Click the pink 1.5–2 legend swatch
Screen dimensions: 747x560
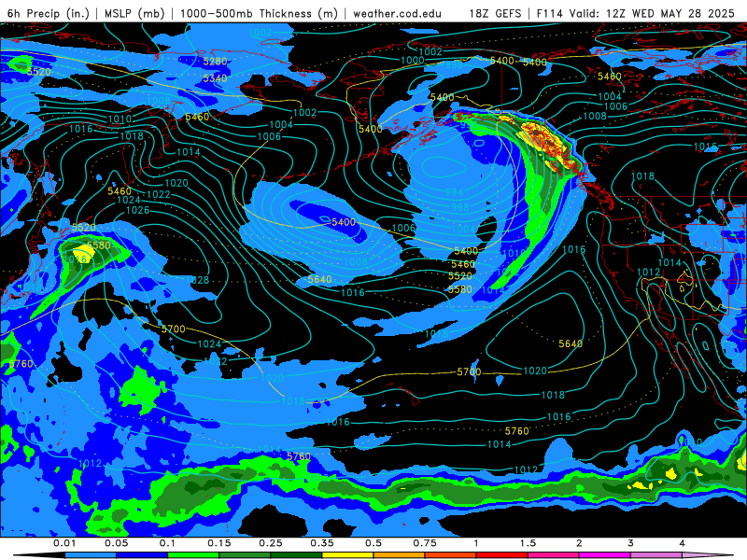point(554,555)
